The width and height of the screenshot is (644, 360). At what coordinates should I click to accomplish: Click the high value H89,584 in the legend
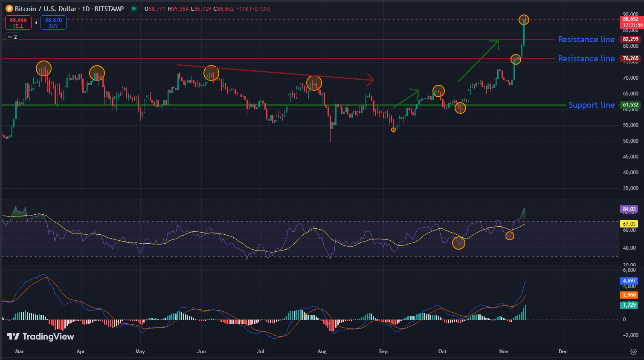[178, 9]
